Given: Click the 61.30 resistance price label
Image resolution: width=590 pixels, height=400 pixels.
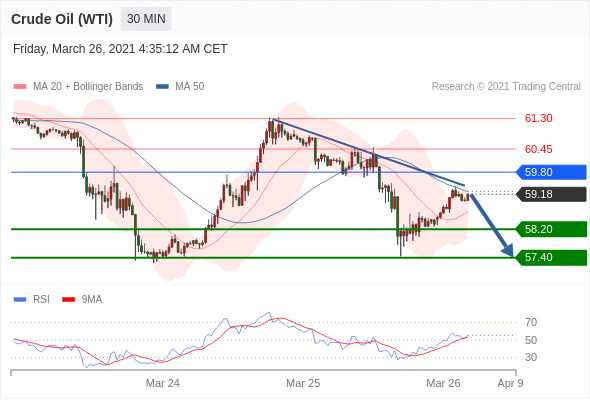Looking at the screenshot, I should pos(538,118).
